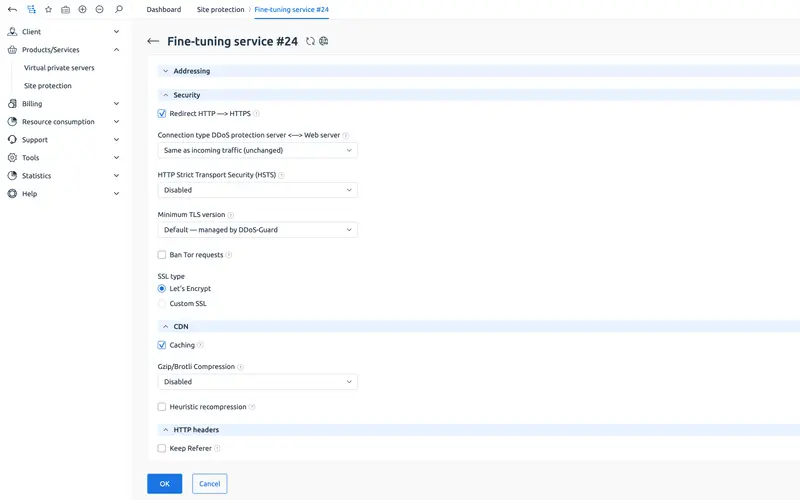Click the Client user icon in sidebar

pyautogui.click(x=12, y=32)
